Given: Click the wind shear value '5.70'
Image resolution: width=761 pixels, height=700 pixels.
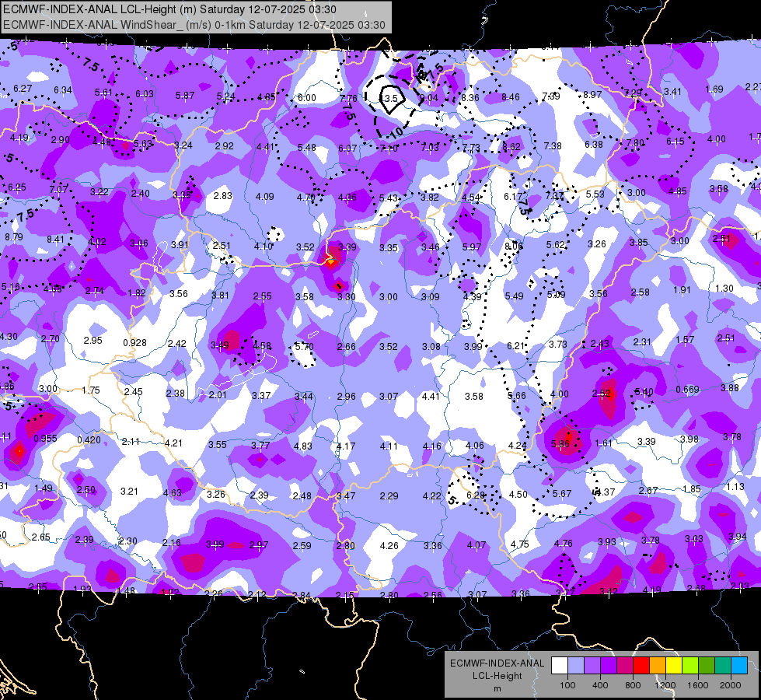Looking at the screenshot, I should pyautogui.click(x=304, y=346).
